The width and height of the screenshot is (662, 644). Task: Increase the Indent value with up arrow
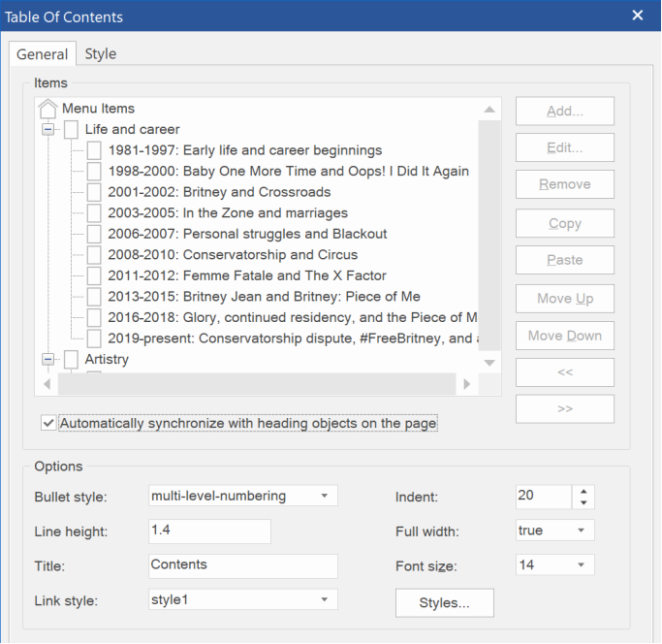[583, 492]
